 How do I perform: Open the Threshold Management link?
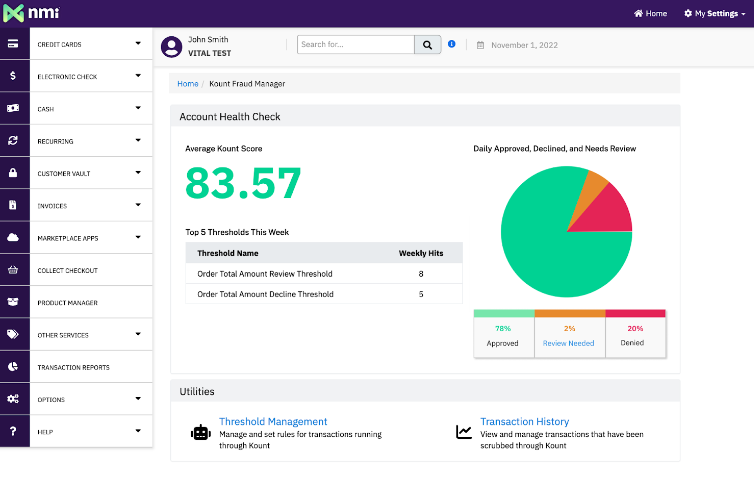pos(273,421)
